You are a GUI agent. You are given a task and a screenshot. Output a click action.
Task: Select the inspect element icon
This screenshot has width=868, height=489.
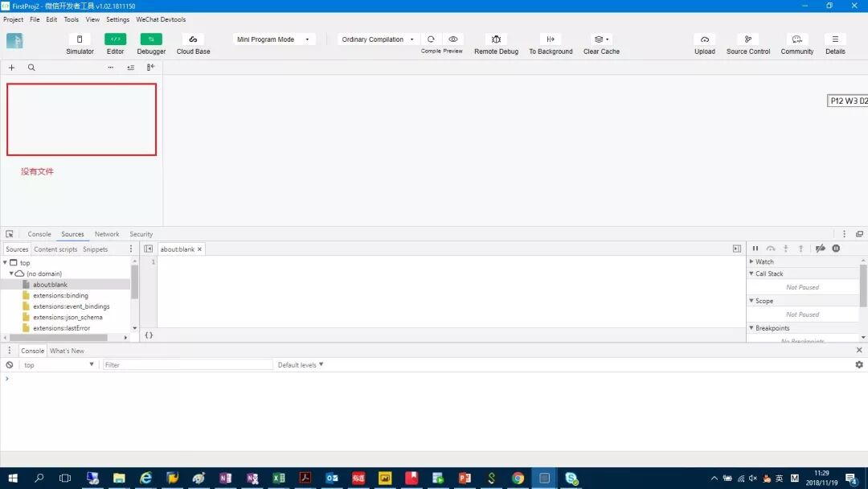coord(10,234)
